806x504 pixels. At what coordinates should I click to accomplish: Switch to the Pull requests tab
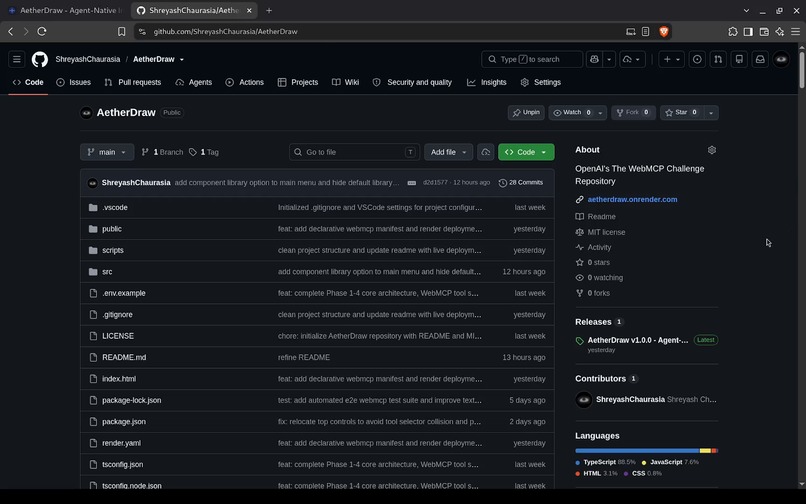pyautogui.click(x=133, y=82)
